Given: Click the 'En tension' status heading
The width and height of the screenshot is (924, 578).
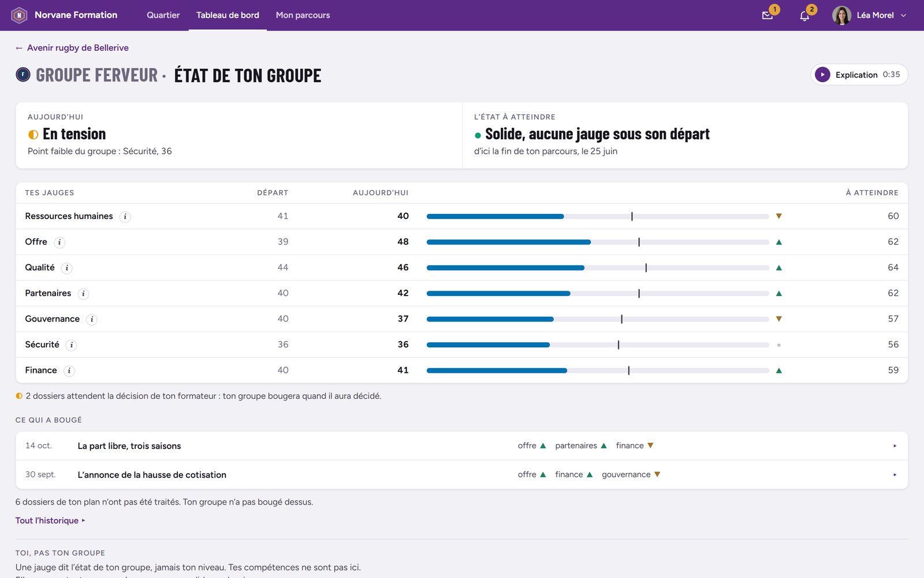Looking at the screenshot, I should 74,134.
